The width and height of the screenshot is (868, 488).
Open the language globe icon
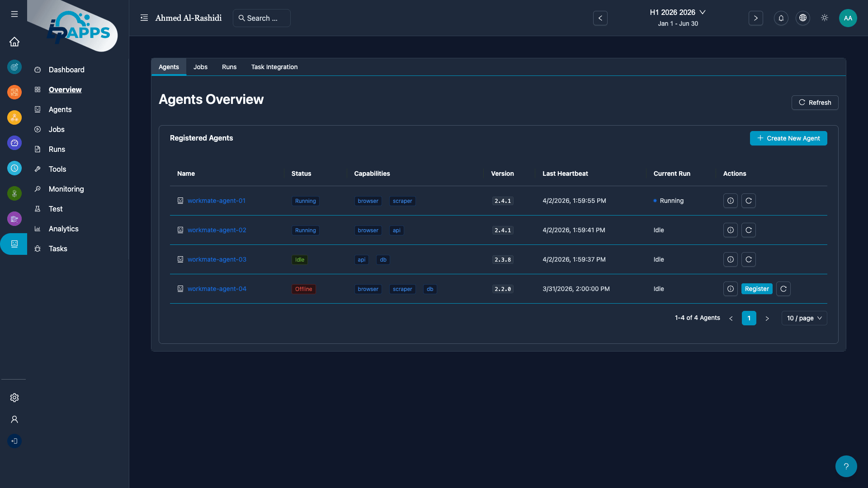802,18
